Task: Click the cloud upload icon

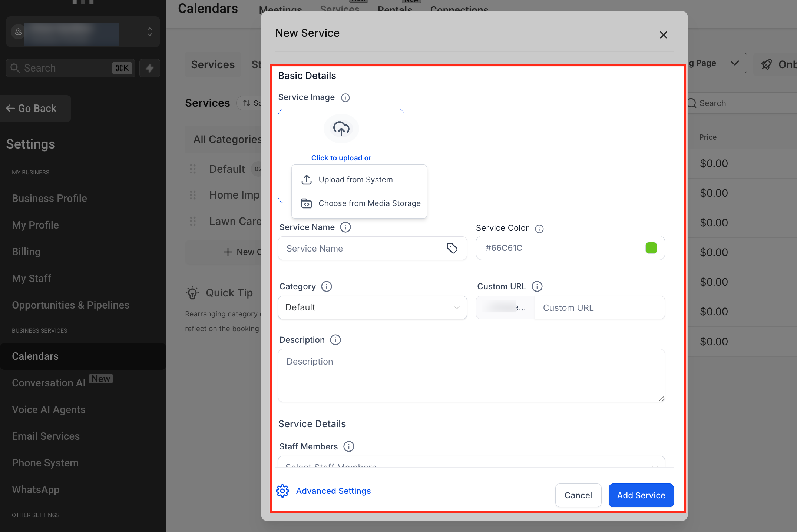Action: click(x=341, y=129)
